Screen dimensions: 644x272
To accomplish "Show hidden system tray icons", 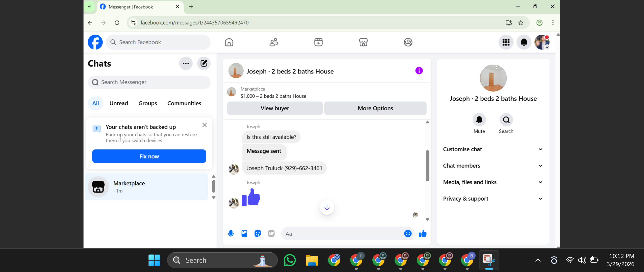I will point(538,260).
